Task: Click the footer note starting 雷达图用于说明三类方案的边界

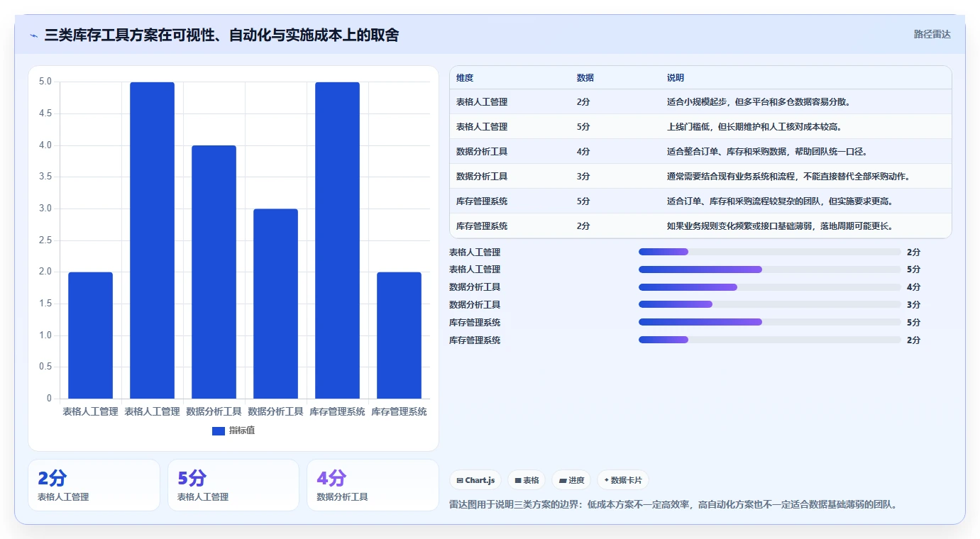Action: 673,505
